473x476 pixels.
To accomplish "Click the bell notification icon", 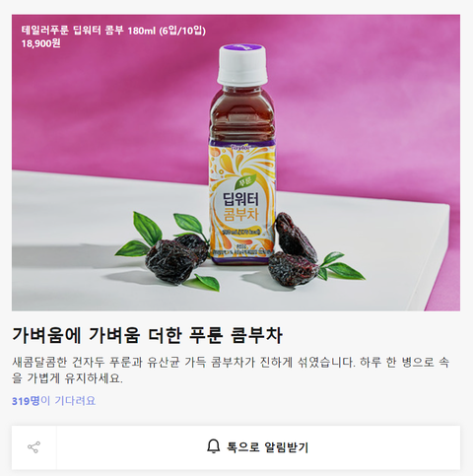I will click(213, 447).
